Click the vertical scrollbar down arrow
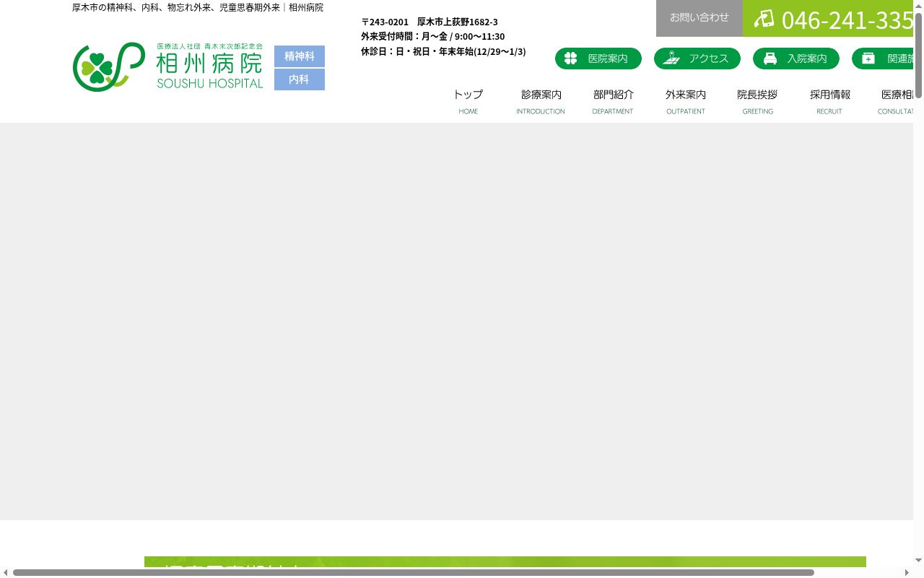 pyautogui.click(x=918, y=561)
